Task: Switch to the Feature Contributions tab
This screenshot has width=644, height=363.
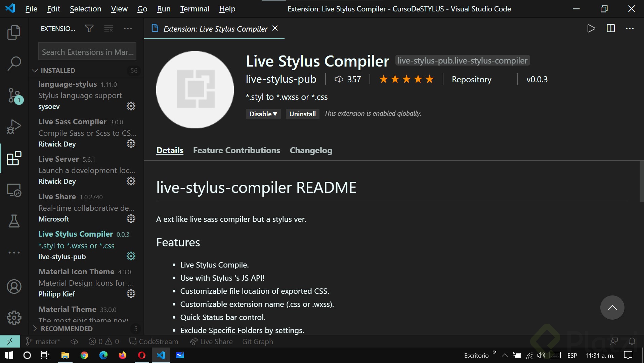Action: (237, 150)
